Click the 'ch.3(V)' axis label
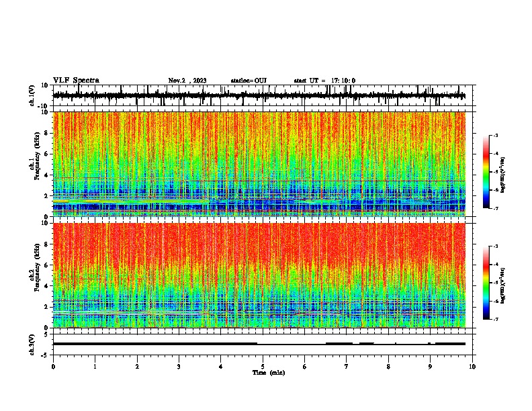The width and height of the screenshot is (532, 411). 32,345
